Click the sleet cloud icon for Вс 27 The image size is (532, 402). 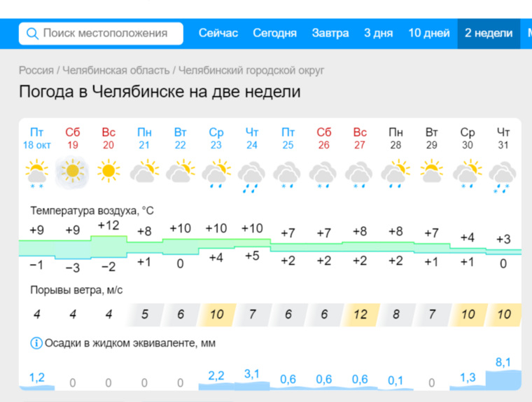(x=359, y=175)
